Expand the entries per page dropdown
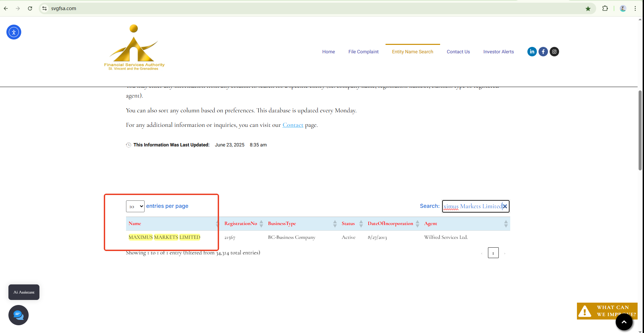Viewport: 644px width, 333px height. 135,206
